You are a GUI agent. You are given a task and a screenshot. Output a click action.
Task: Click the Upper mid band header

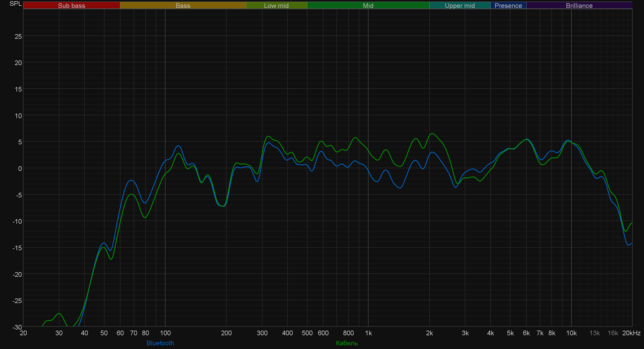[x=460, y=5]
